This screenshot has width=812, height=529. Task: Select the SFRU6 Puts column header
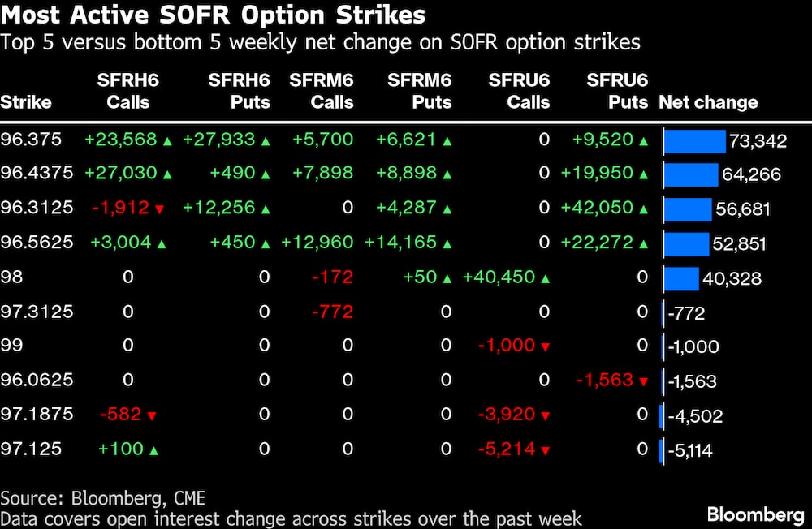(x=617, y=91)
